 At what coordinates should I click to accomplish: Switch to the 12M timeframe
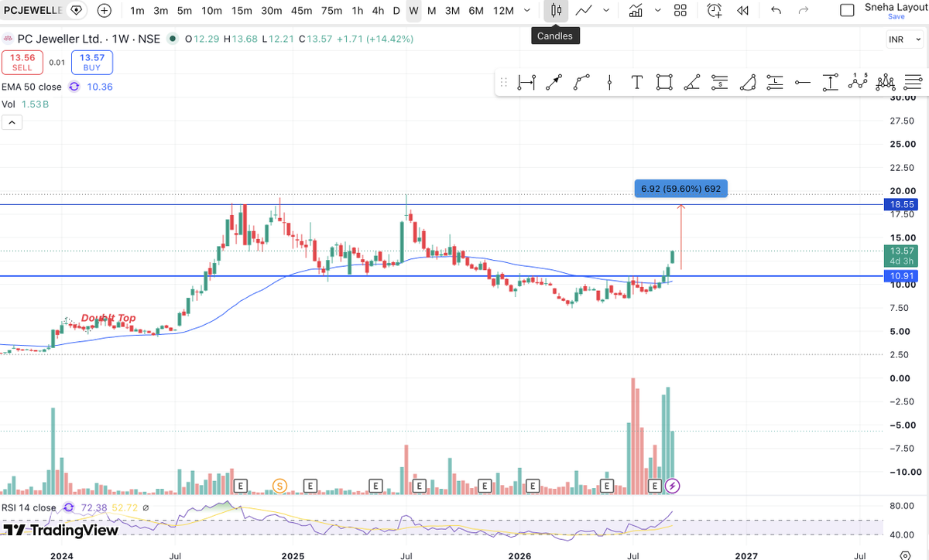coord(503,11)
